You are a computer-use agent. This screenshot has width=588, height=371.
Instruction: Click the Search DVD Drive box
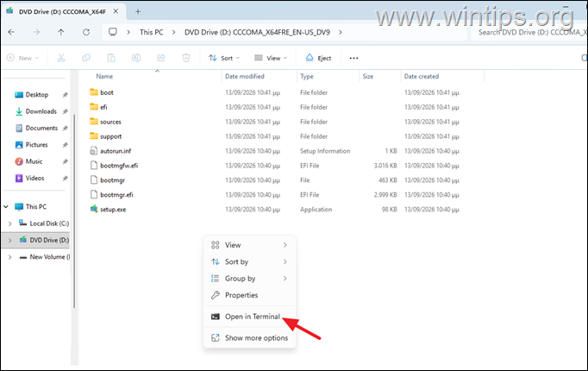point(530,33)
